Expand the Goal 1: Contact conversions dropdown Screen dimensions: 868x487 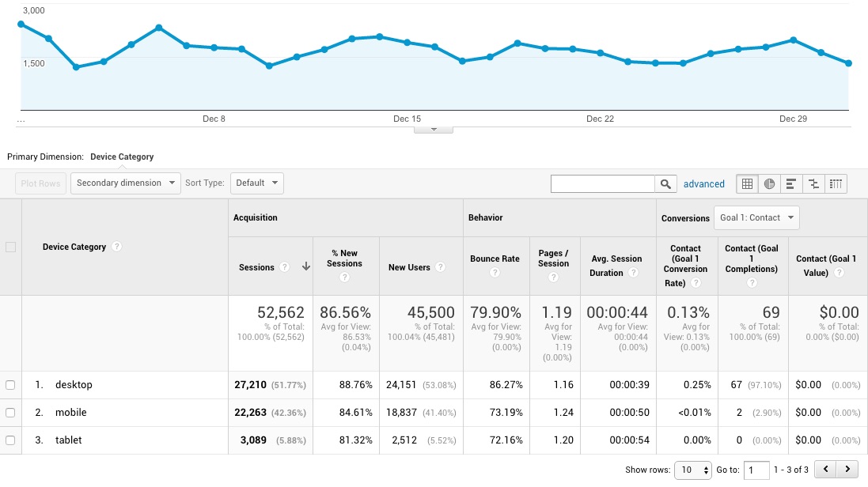(x=756, y=217)
